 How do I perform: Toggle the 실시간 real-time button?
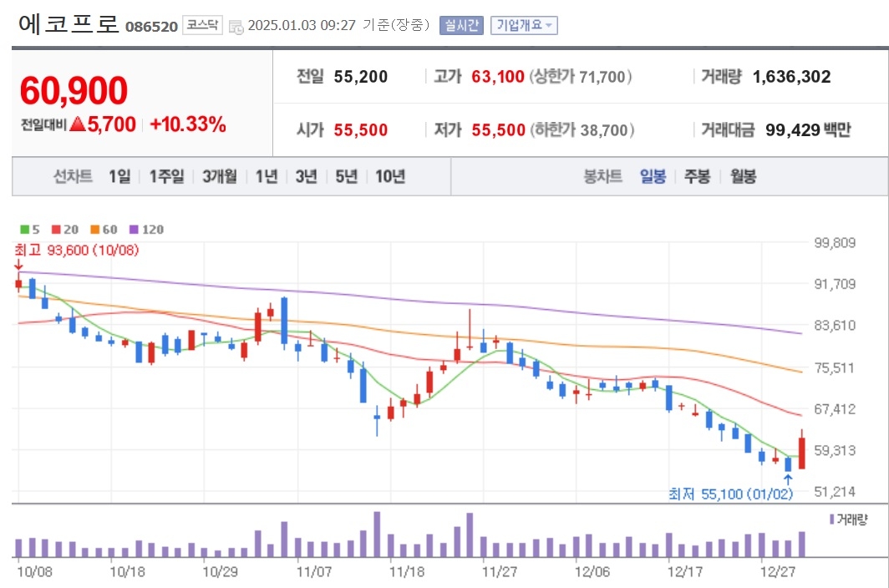pos(461,26)
